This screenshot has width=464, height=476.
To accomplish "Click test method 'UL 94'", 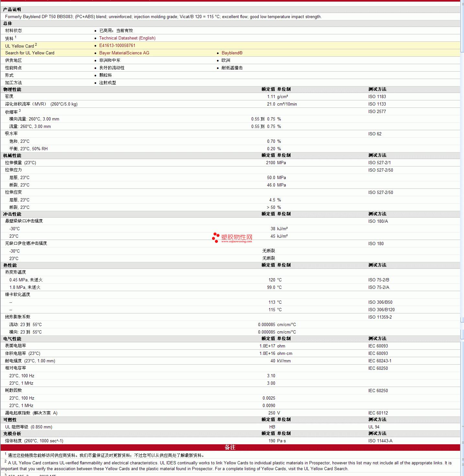I will pyautogui.click(x=374, y=427).
